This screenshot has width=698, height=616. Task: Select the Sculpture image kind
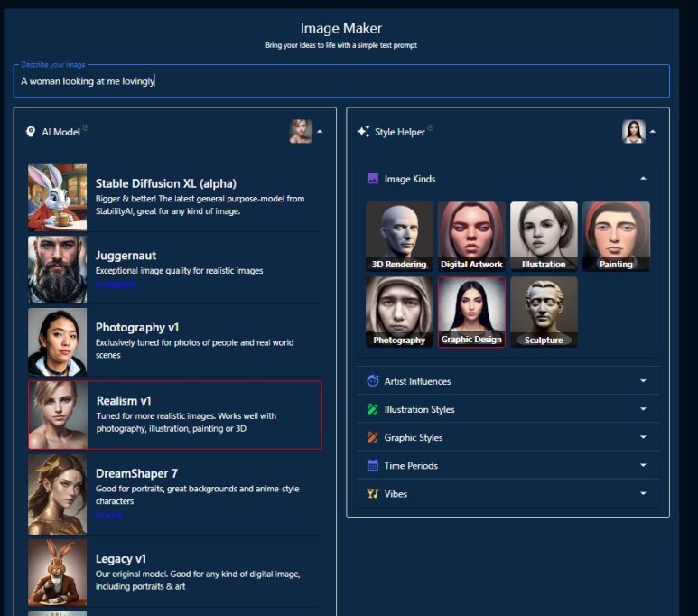[544, 312]
